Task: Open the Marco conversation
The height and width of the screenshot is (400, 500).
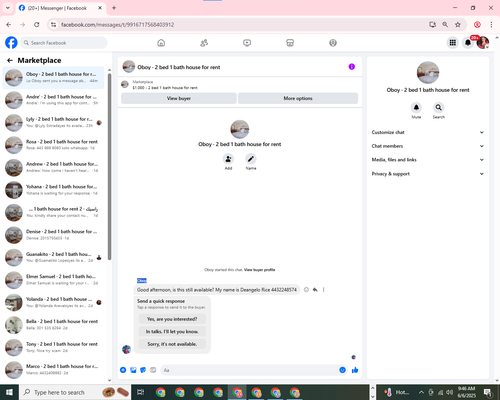Action: (x=53, y=369)
